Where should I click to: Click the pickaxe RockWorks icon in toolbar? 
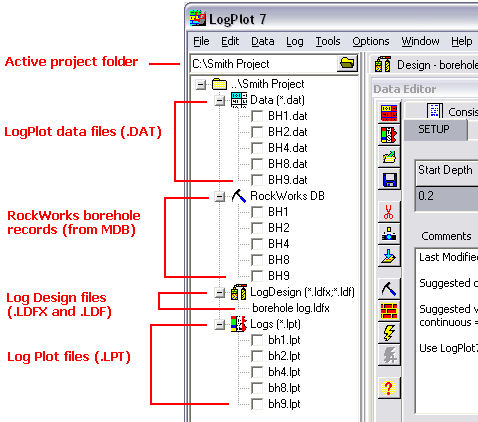click(x=389, y=288)
